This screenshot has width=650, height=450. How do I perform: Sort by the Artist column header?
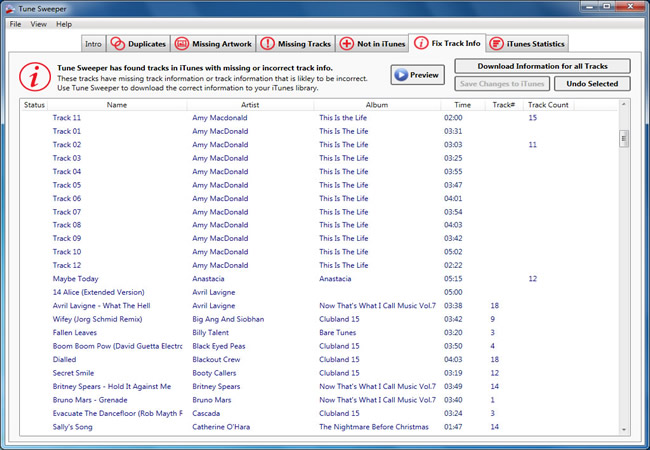click(250, 105)
